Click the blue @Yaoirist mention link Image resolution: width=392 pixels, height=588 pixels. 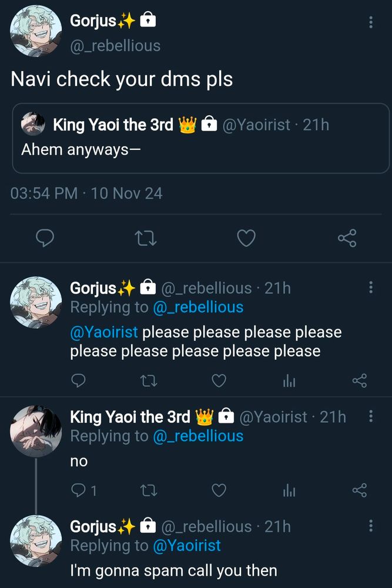pos(104,332)
